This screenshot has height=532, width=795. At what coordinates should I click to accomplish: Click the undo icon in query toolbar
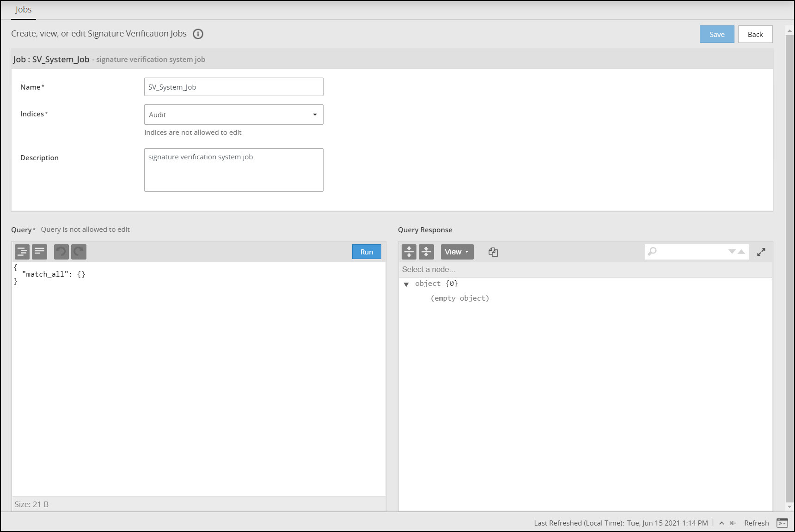point(61,252)
